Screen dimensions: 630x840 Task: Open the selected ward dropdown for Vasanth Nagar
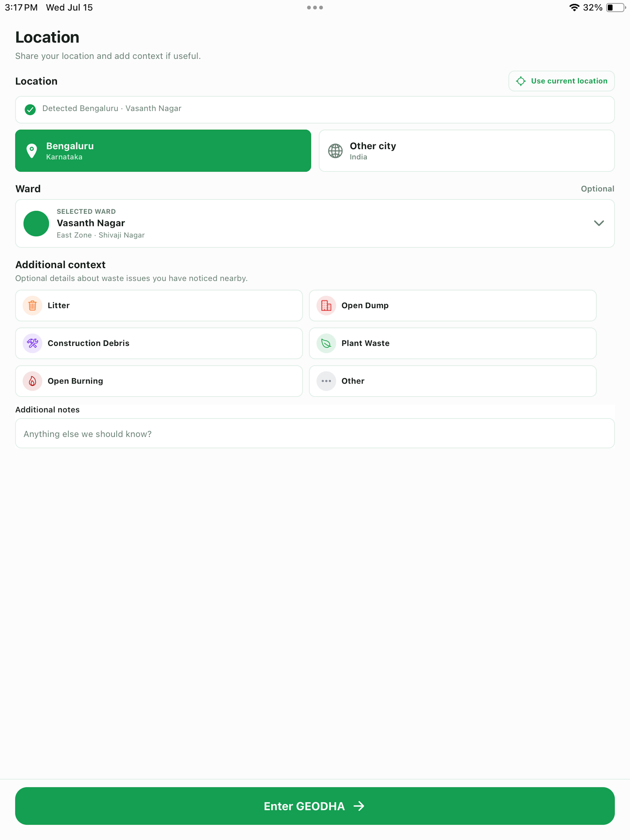(315, 223)
